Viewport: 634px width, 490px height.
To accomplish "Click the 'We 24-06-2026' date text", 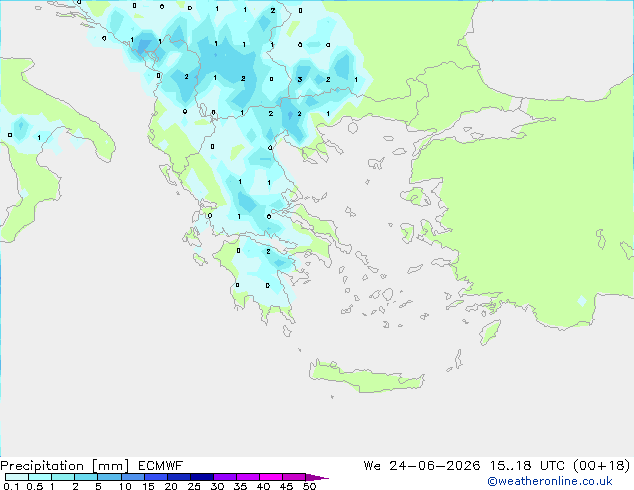I will pyautogui.click(x=422, y=466).
